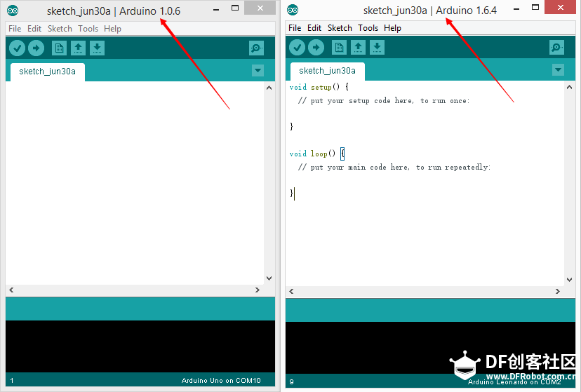
Task: Click line number 9 in Arduino 1.6.4 status bar
Action: click(x=292, y=381)
